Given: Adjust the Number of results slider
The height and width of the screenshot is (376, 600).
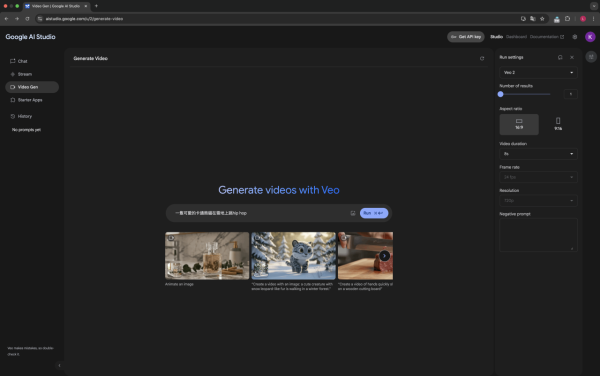Looking at the screenshot, I should click(x=525, y=94).
